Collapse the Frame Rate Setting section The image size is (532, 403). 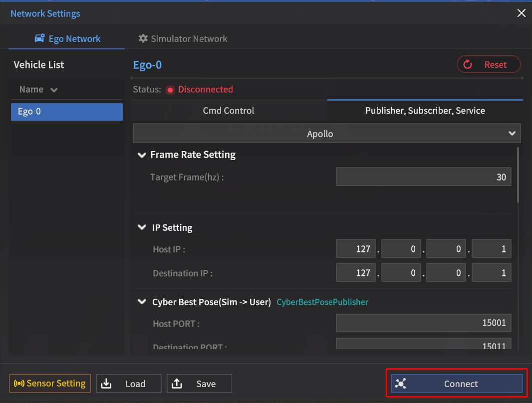point(141,155)
